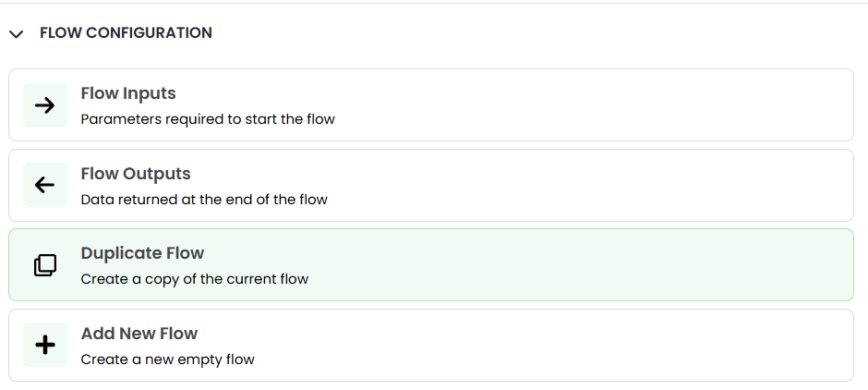Click 'Data returned at the end of the flow'
Screen dimensions: 868x390
[x=204, y=200]
